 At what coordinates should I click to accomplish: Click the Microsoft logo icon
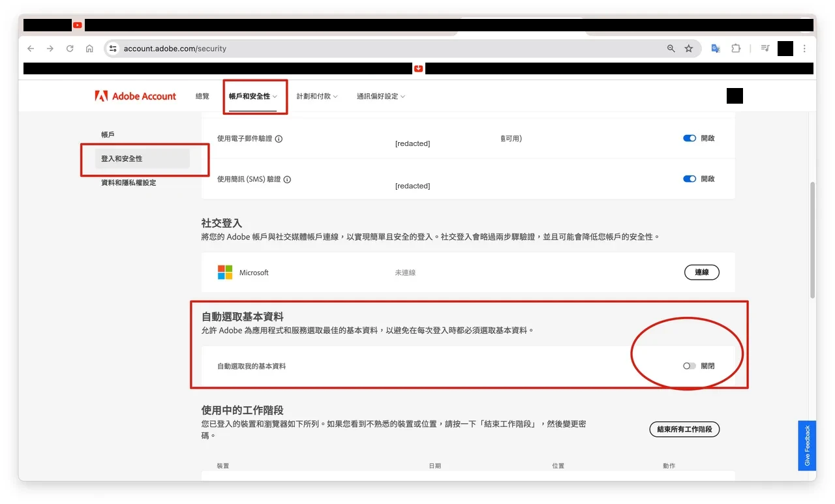coord(225,273)
